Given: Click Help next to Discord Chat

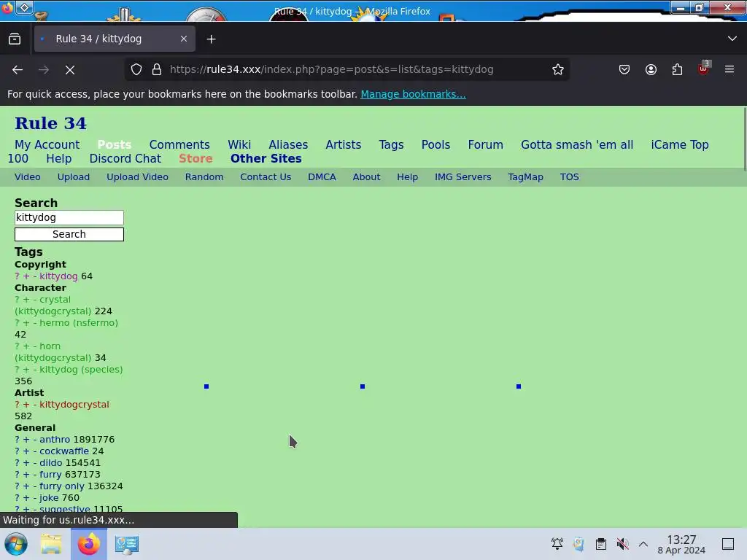Looking at the screenshot, I should pos(58,158).
